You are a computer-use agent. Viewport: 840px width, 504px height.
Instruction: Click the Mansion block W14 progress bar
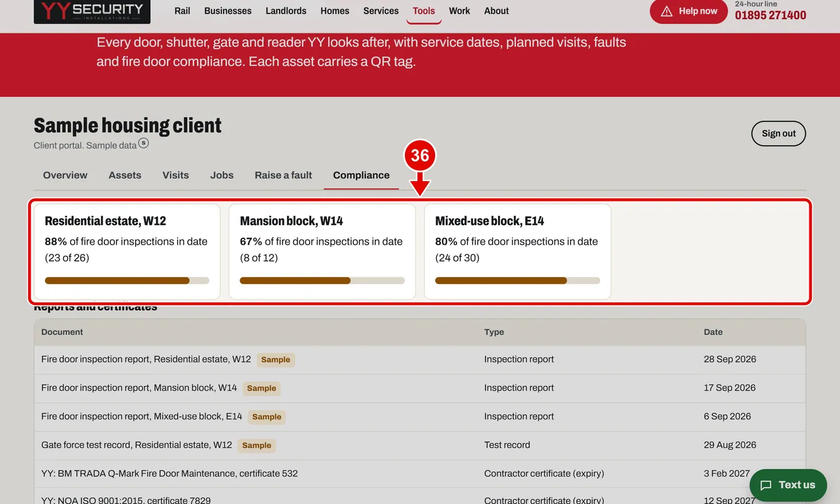(322, 281)
